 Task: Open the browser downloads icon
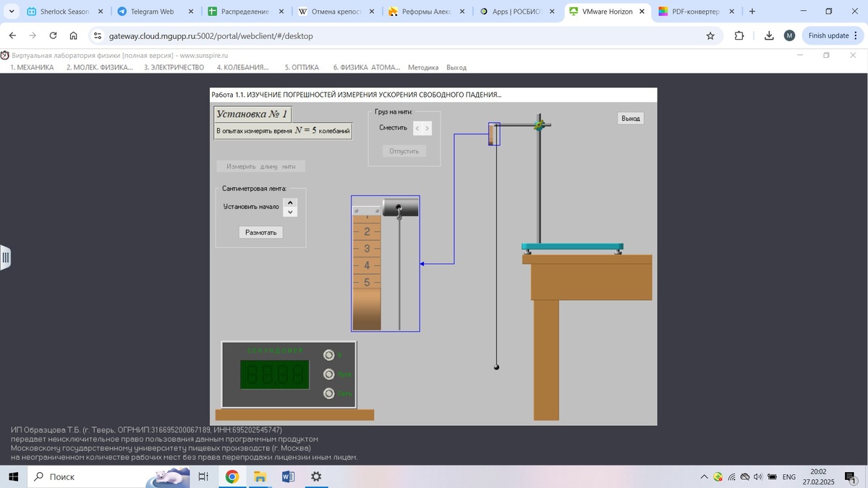(769, 35)
